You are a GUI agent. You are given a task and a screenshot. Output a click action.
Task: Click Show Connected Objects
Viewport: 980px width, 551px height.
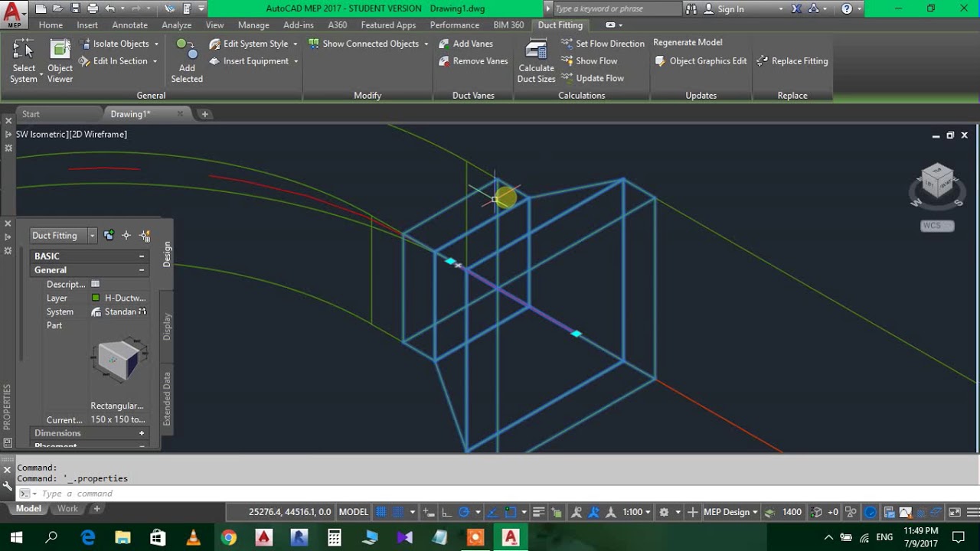tap(364, 44)
